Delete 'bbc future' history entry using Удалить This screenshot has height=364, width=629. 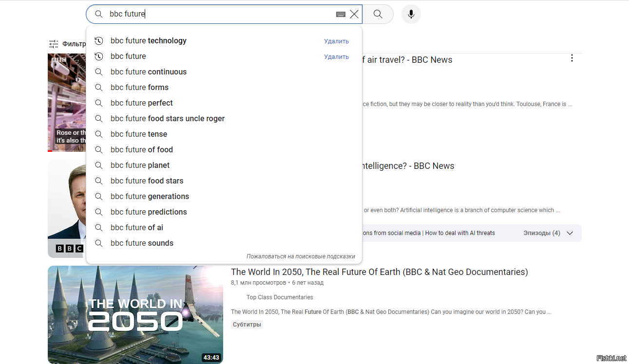[x=336, y=57]
